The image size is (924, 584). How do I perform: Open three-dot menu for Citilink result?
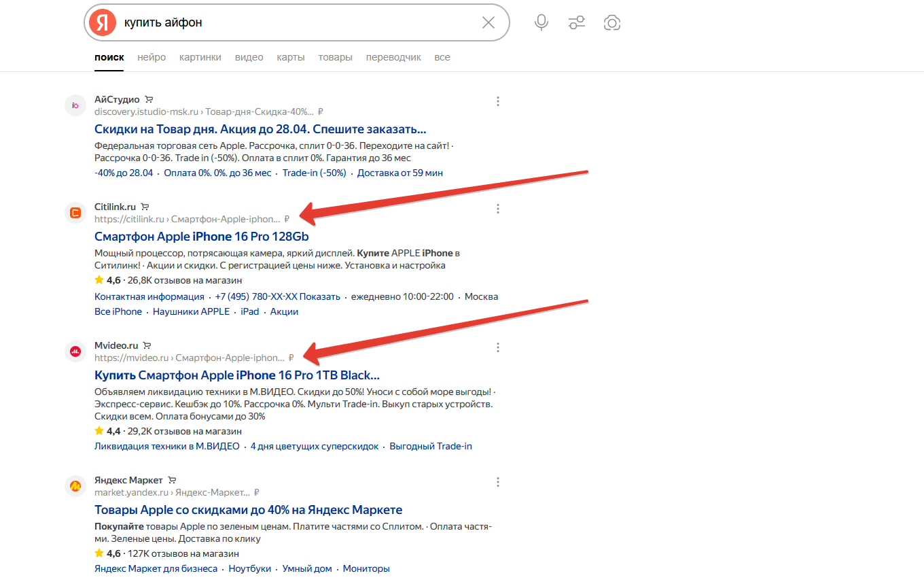click(498, 209)
